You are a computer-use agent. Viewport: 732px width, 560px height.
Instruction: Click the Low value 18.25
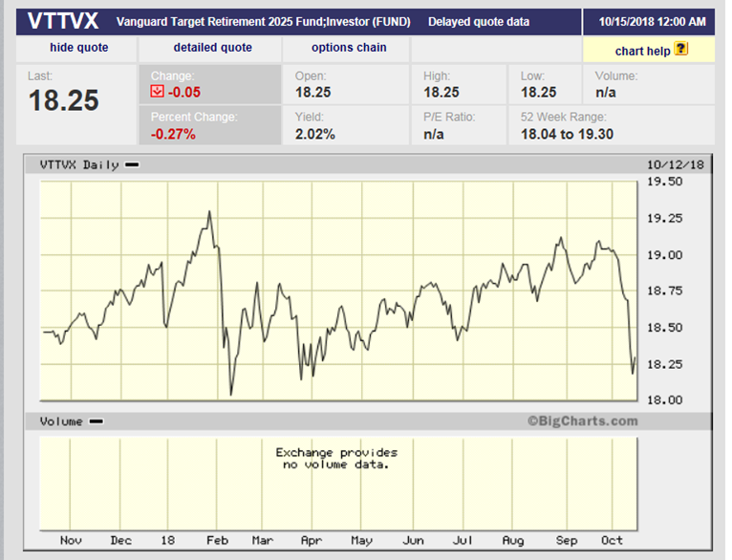[538, 93]
